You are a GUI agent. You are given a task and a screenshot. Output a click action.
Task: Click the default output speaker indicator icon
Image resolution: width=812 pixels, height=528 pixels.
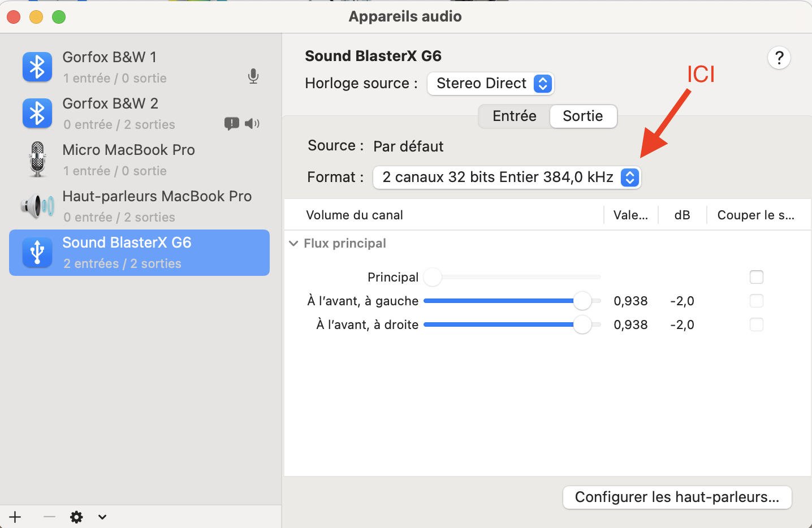pos(252,124)
